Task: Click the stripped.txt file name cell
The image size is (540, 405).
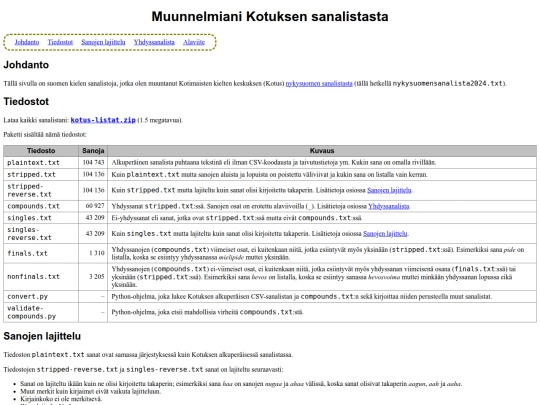Action: point(41,174)
